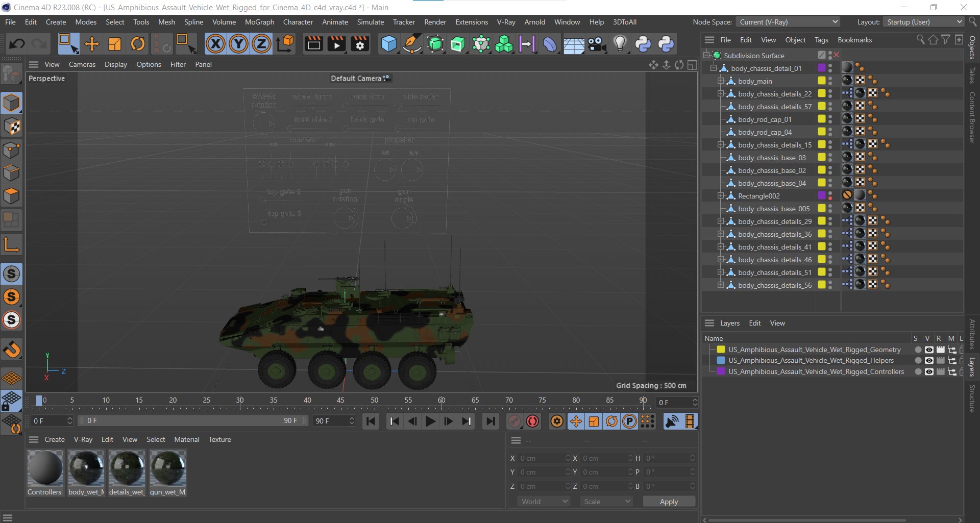The width and height of the screenshot is (980, 523).
Task: Enable Axis mode tool
Action: 11,244
